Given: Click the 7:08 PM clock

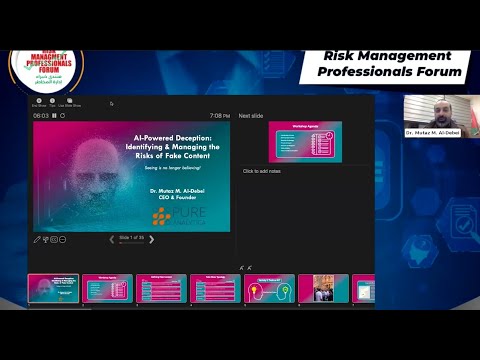Looking at the screenshot, I should (220, 116).
